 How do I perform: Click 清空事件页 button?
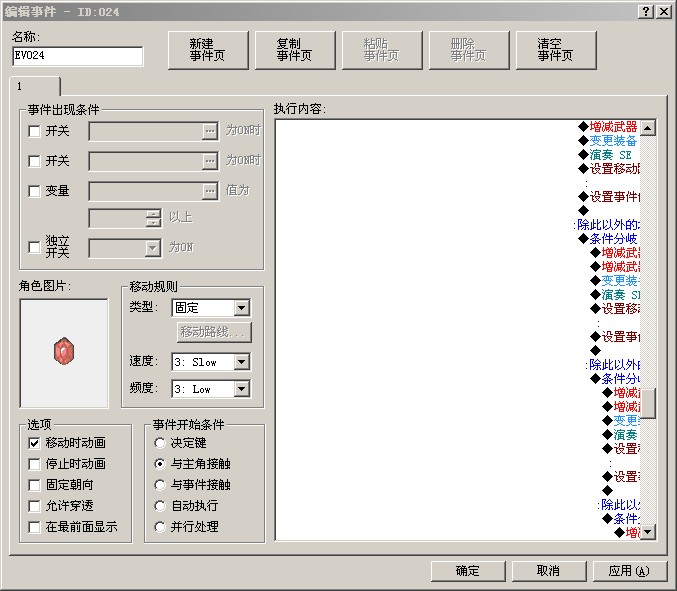[x=556, y=50]
